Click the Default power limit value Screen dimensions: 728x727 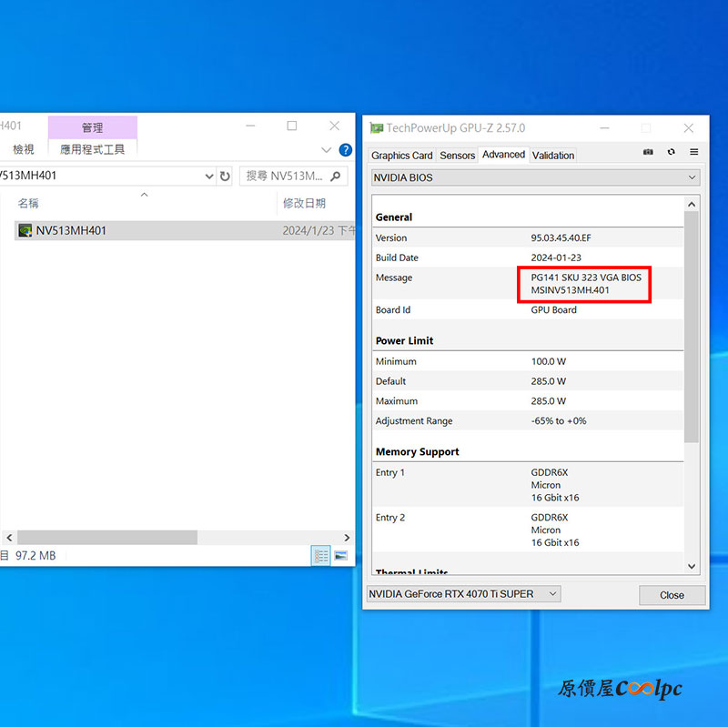549,381
